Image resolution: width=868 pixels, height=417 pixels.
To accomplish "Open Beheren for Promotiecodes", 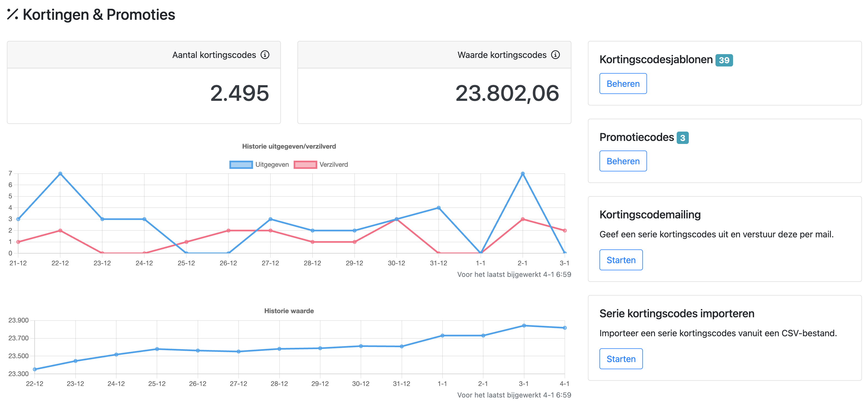I will [x=623, y=161].
